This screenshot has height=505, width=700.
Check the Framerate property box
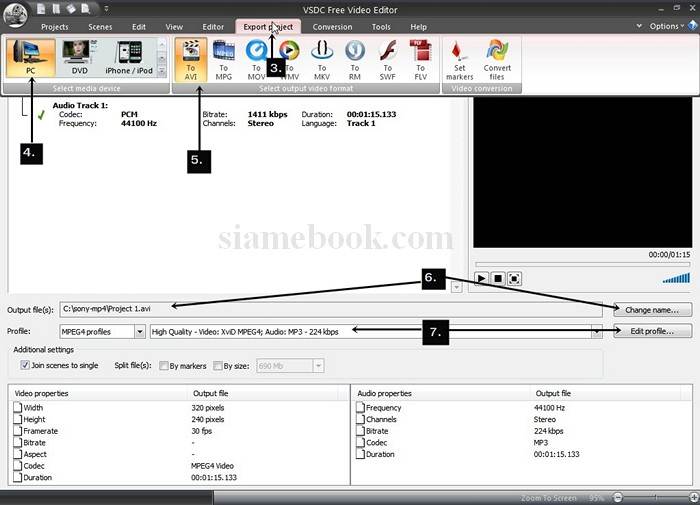[x=17, y=430]
